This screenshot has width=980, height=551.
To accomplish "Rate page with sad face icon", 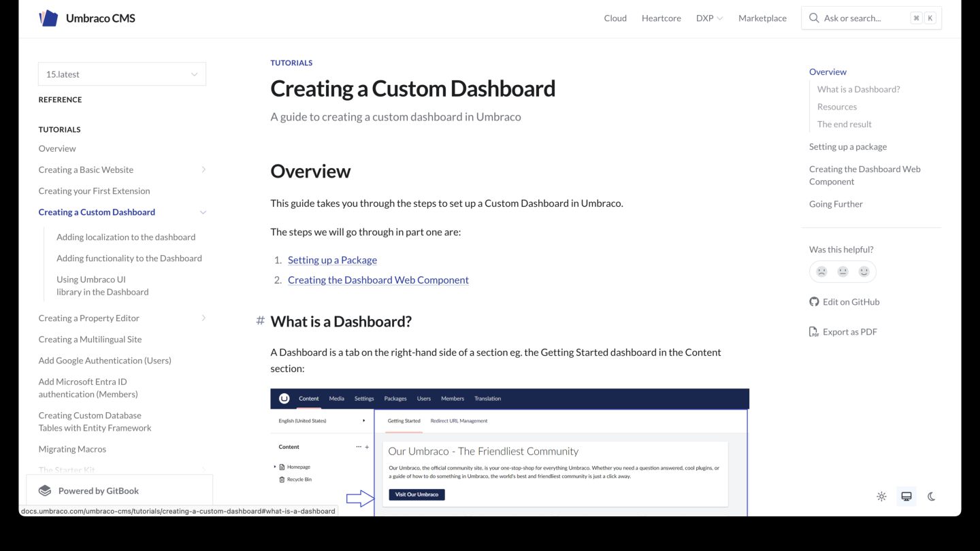I will pyautogui.click(x=821, y=271).
